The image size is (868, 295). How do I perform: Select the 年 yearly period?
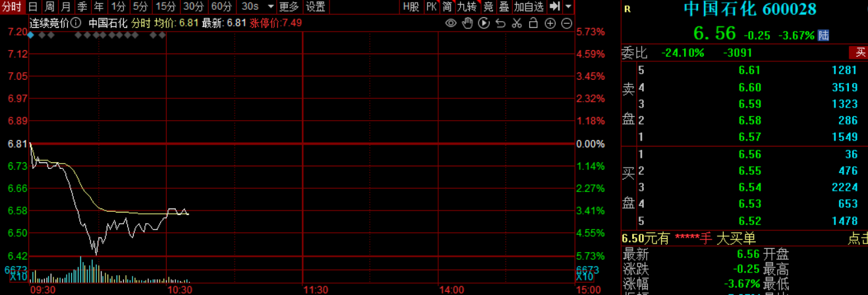99,7
